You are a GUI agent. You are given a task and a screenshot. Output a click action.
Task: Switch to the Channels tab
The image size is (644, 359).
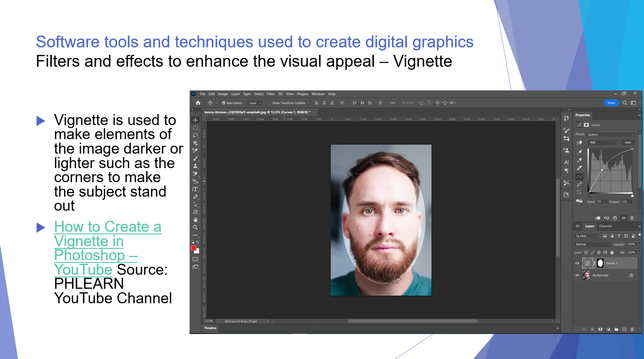point(605,226)
